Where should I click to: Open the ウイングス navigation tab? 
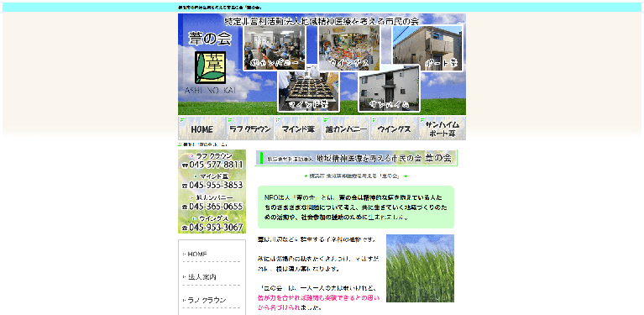394,129
